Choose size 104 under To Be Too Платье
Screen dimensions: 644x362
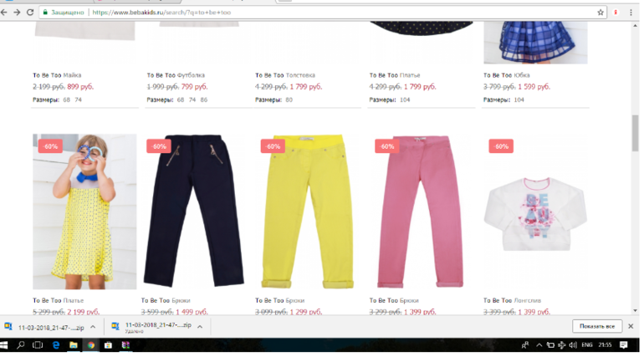click(x=405, y=99)
